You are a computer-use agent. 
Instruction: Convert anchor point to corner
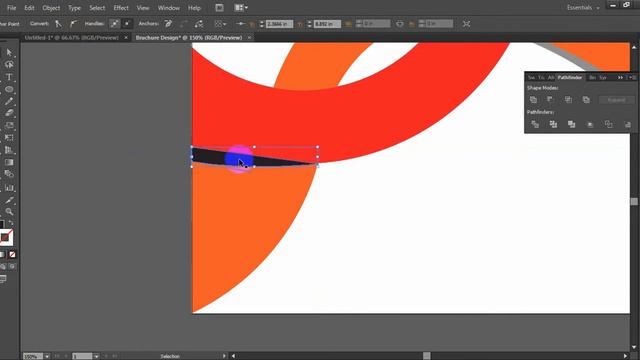click(x=58, y=24)
